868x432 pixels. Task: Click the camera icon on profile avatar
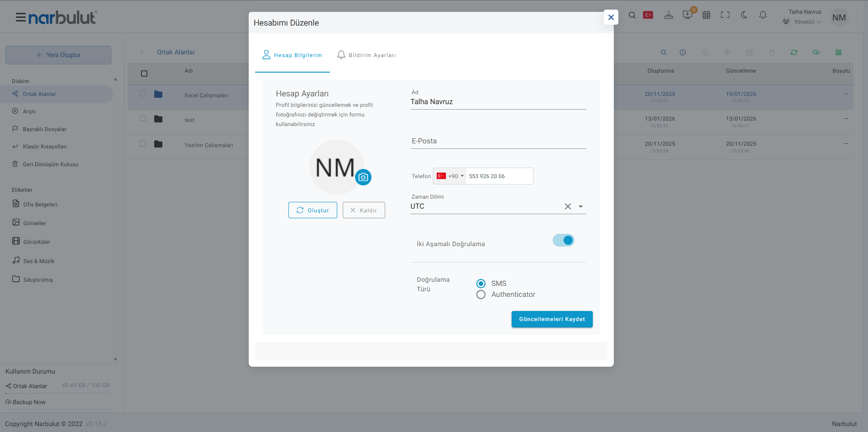point(363,177)
